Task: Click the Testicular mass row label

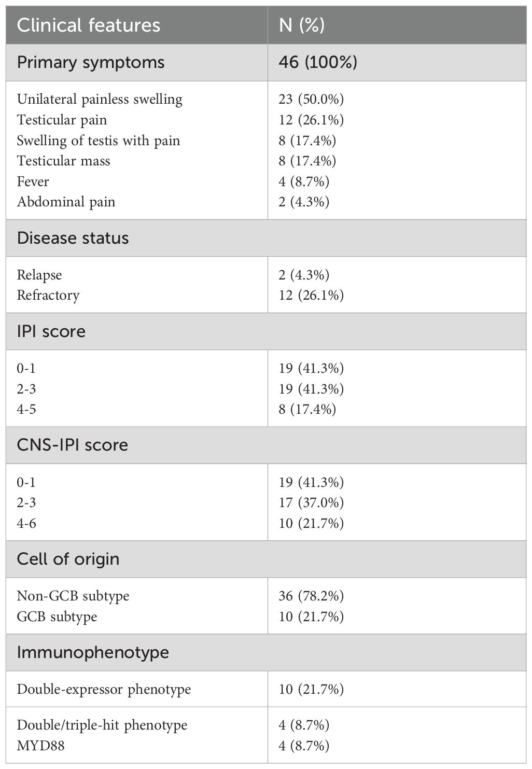Action: (x=63, y=161)
